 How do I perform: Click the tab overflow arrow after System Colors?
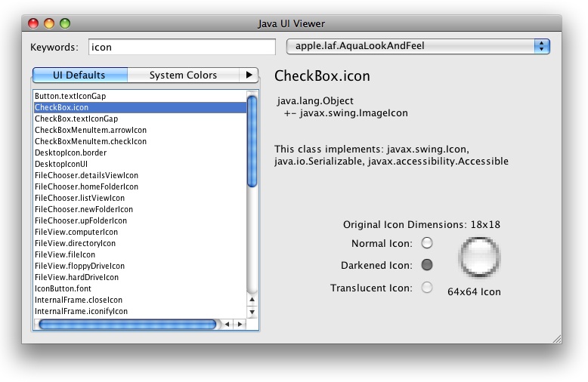pyautogui.click(x=249, y=75)
